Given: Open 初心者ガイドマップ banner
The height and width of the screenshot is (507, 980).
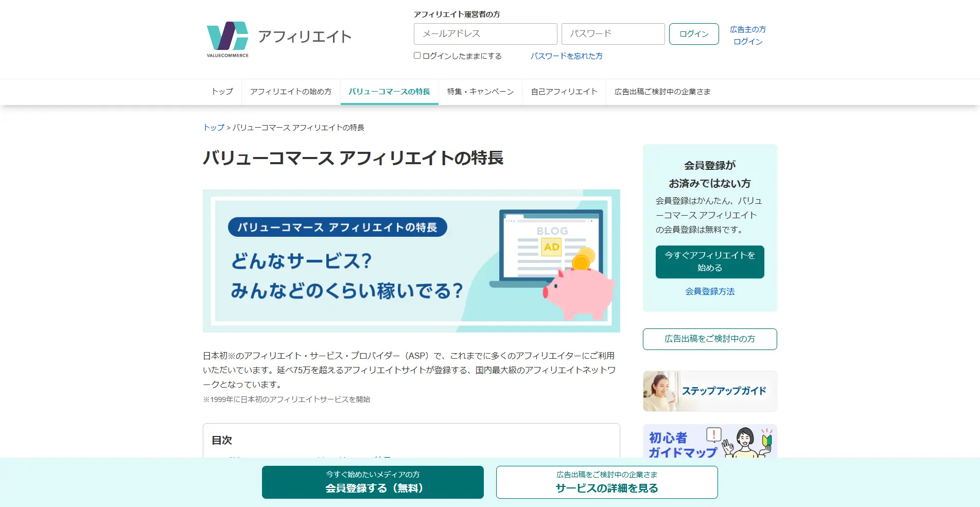Looking at the screenshot, I should pyautogui.click(x=710, y=441).
